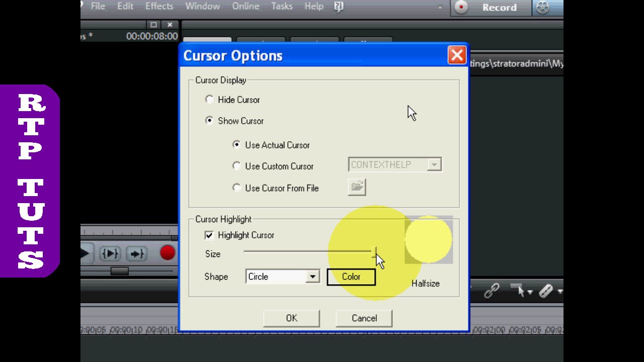
Task: Confirm the dialog with the OK button
Action: [x=292, y=318]
